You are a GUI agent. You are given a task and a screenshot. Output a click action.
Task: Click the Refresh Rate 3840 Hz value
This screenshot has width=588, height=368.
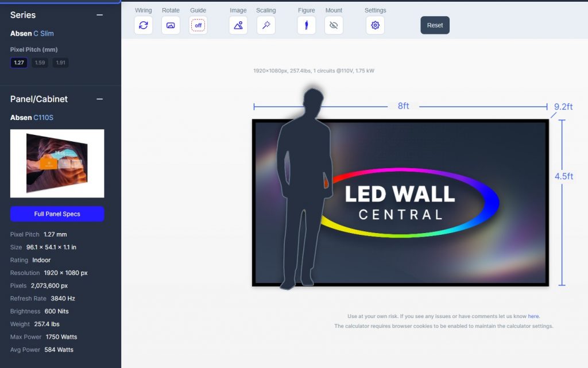click(63, 299)
